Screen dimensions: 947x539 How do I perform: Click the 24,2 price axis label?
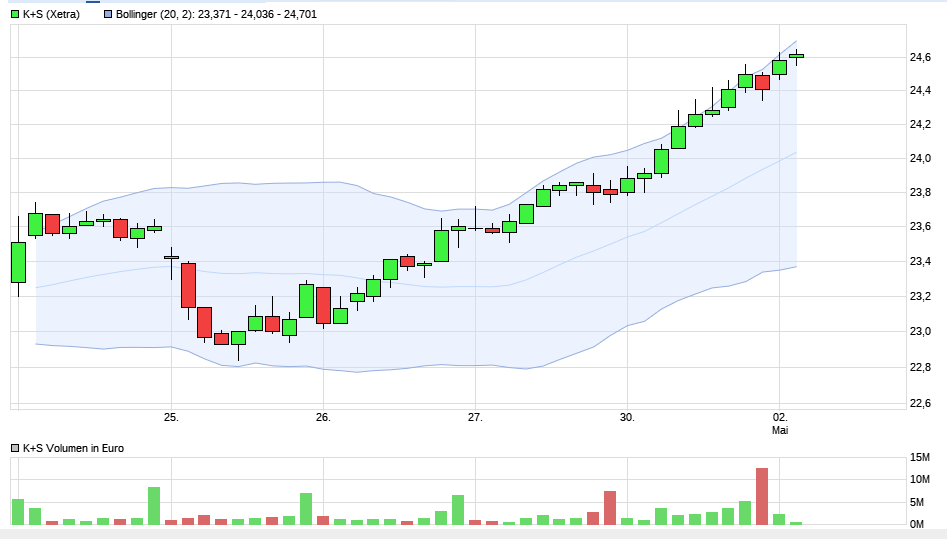tap(920, 124)
